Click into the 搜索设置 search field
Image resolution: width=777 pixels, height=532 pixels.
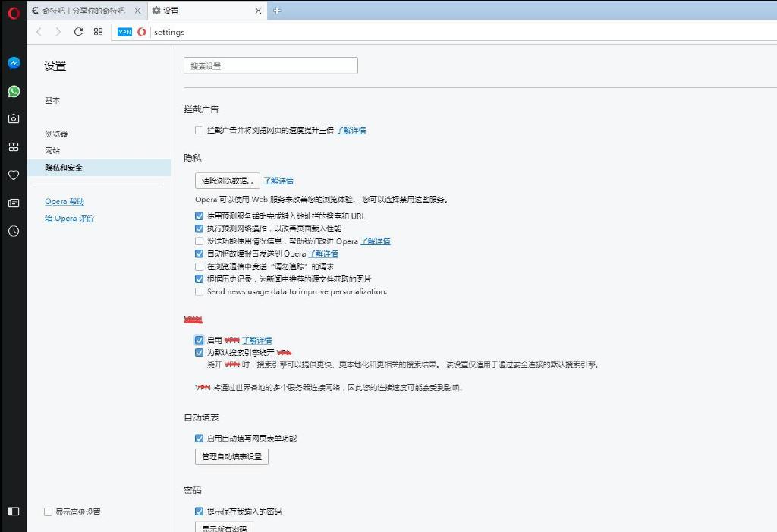coord(270,66)
